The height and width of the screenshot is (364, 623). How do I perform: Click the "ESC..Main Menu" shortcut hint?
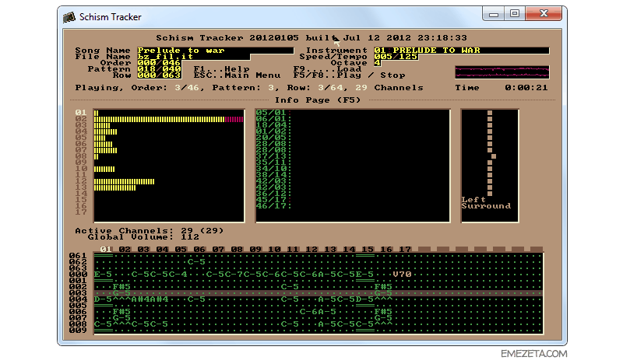237,75
